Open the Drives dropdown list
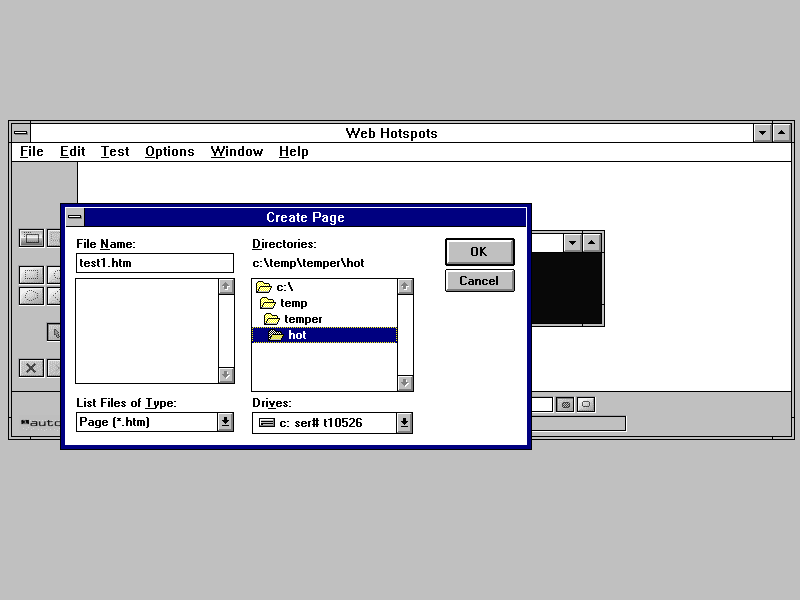Image resolution: width=800 pixels, height=600 pixels. [x=404, y=423]
